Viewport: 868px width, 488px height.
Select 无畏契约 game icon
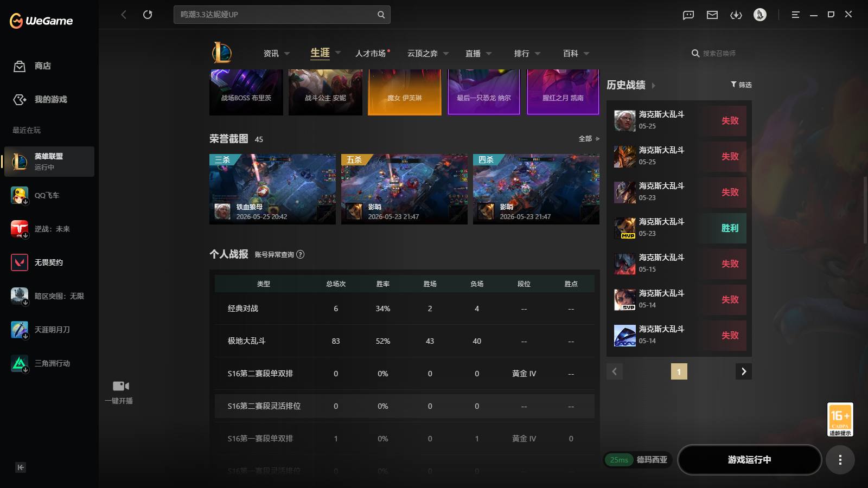click(20, 262)
